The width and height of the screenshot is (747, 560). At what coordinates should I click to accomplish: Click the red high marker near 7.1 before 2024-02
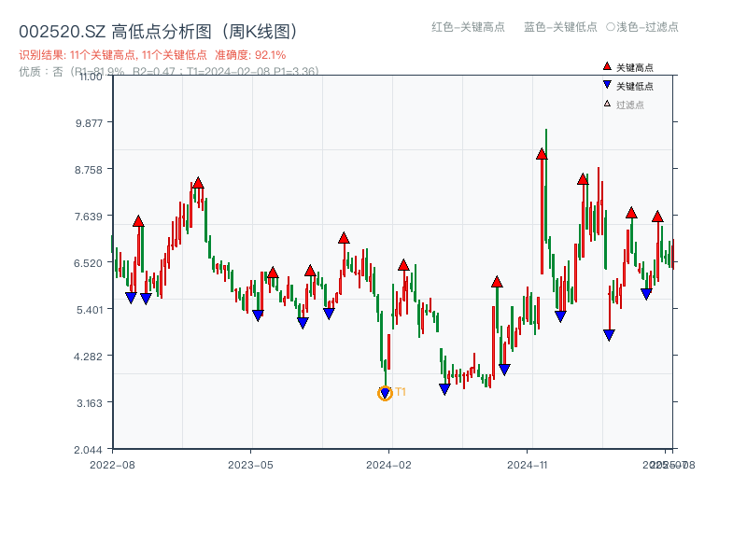(344, 238)
